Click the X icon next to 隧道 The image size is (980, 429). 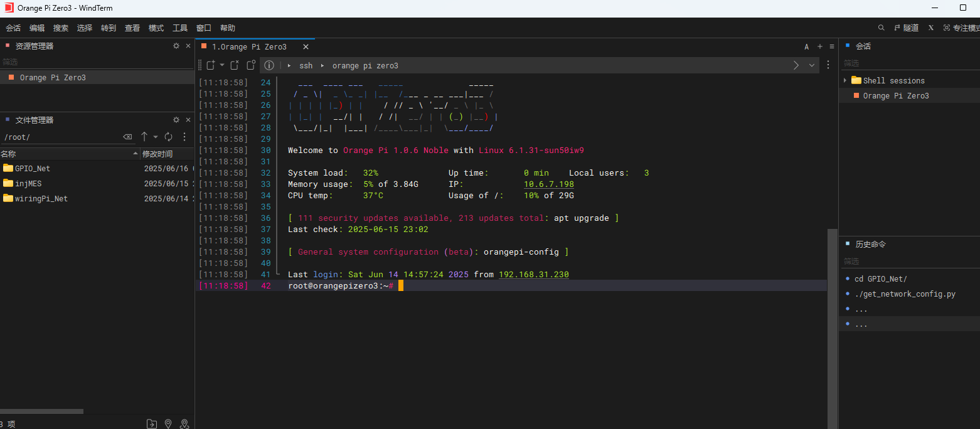(931, 28)
